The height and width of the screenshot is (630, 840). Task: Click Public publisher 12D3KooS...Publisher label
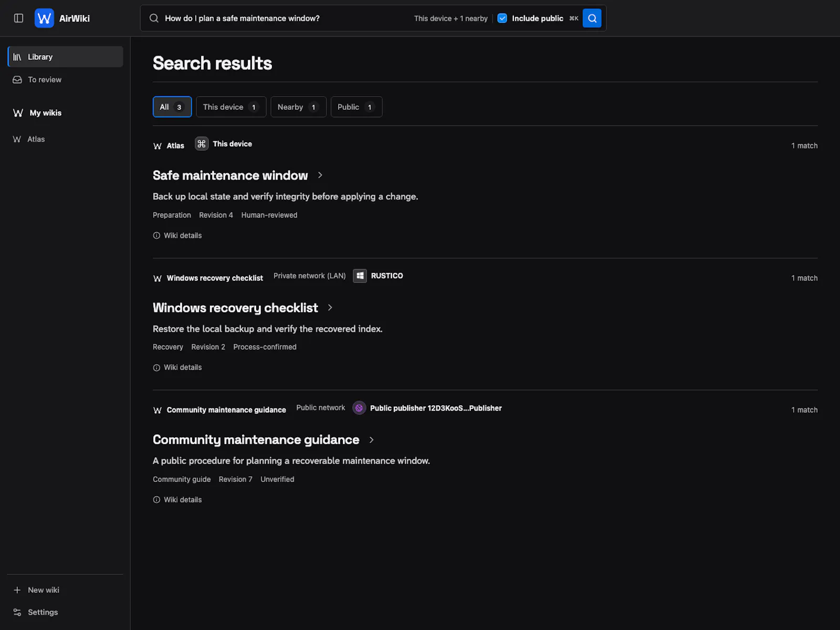click(436, 408)
